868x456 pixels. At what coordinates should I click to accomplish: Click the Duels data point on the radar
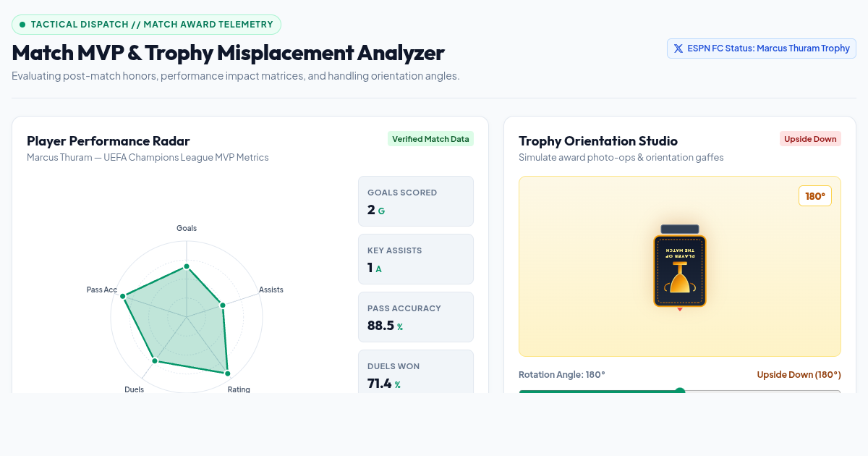point(154,360)
